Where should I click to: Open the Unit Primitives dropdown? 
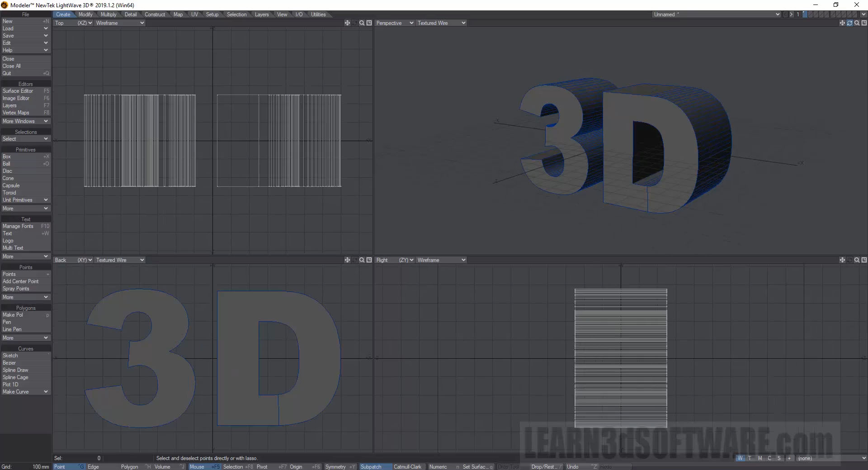(x=25, y=200)
